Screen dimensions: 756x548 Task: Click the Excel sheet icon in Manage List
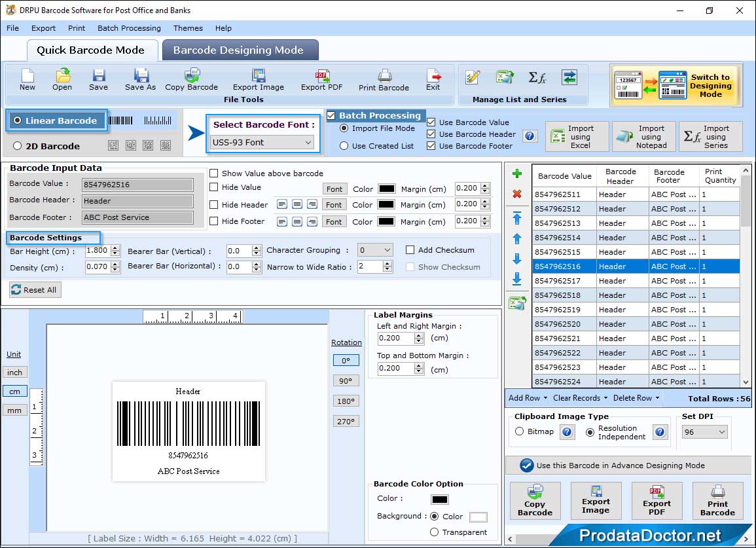tap(505, 77)
